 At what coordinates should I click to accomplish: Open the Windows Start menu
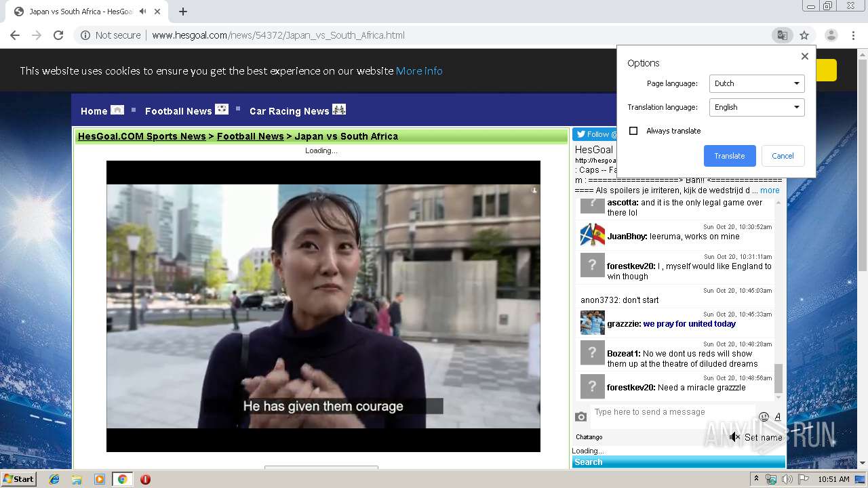coord(18,479)
